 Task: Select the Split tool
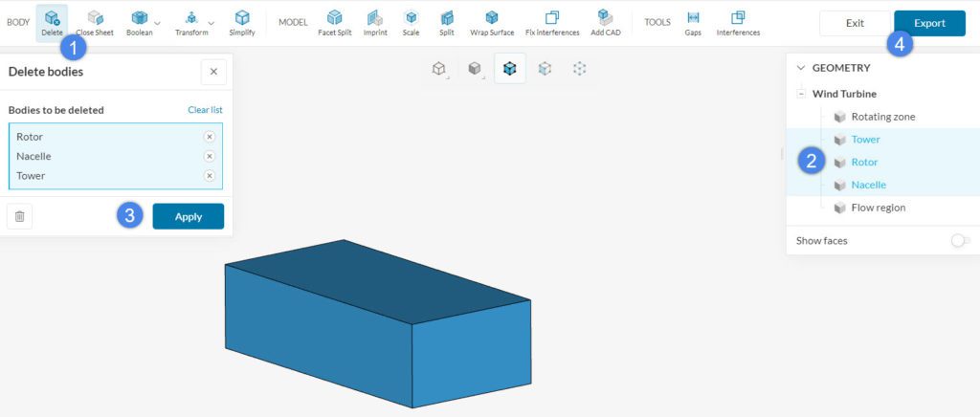point(446,22)
